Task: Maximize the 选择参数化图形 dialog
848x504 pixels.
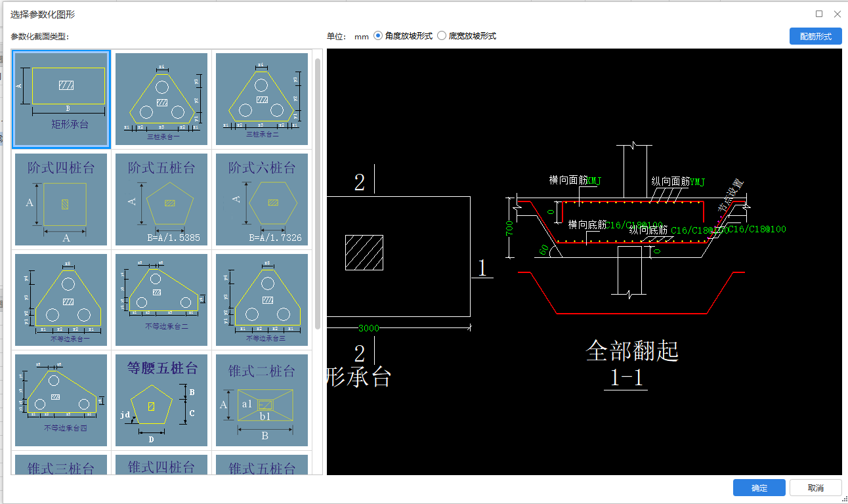Action: coord(819,14)
